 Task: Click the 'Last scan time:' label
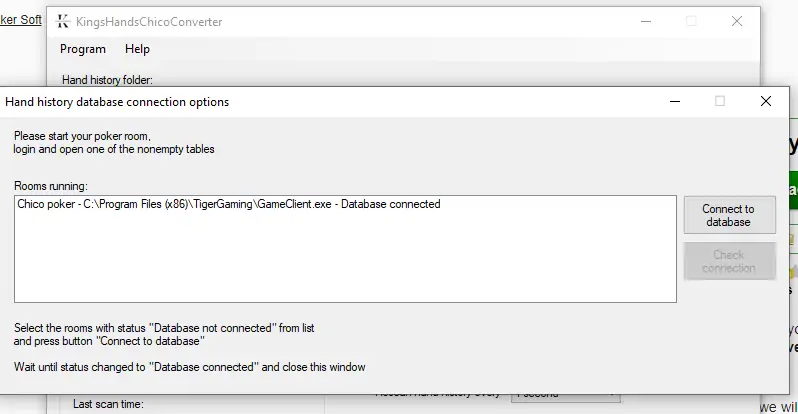click(x=109, y=404)
